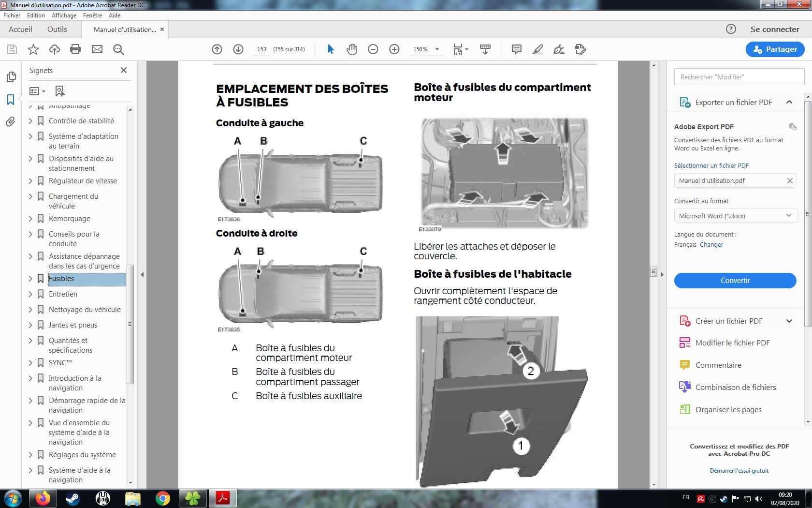812x508 pixels.
Task: Click the Partager button
Action: tap(775, 49)
